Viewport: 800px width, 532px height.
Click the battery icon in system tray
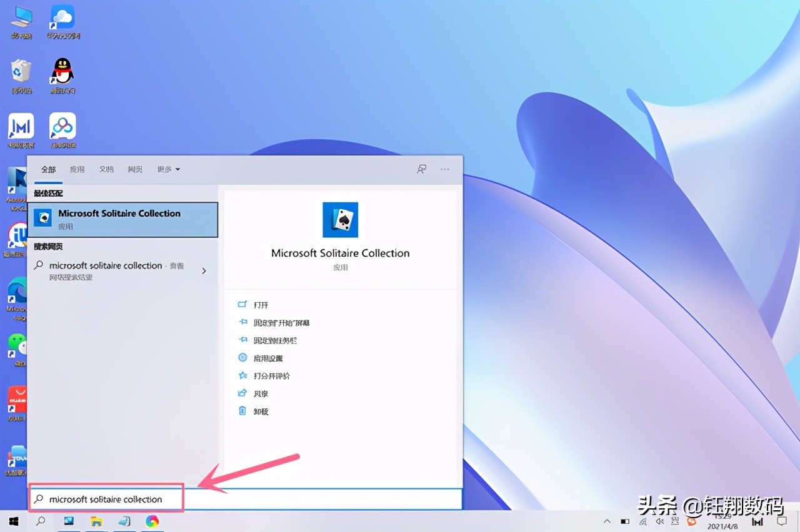(625, 521)
